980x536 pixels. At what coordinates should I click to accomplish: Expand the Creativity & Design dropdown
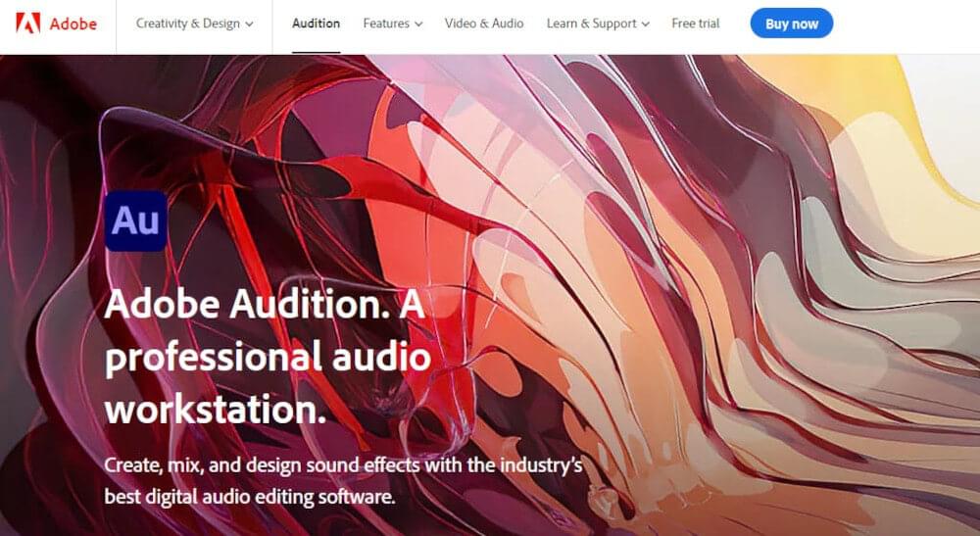pos(194,24)
